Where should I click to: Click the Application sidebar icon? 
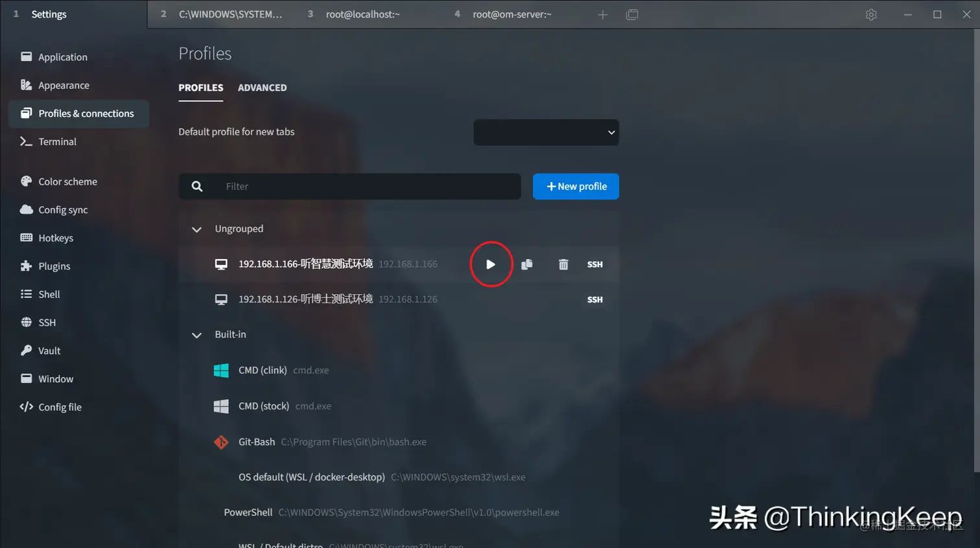pos(26,56)
